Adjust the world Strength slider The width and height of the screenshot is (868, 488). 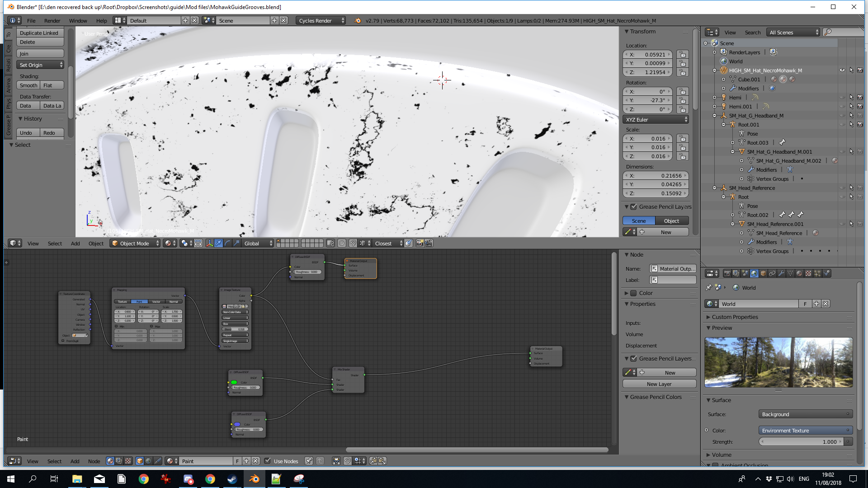pos(800,441)
